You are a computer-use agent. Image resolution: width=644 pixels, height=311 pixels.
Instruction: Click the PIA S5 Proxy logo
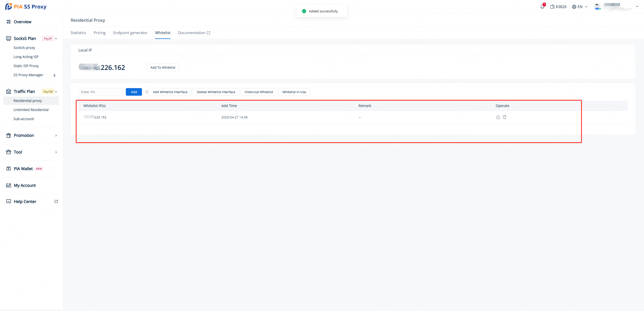(26, 7)
